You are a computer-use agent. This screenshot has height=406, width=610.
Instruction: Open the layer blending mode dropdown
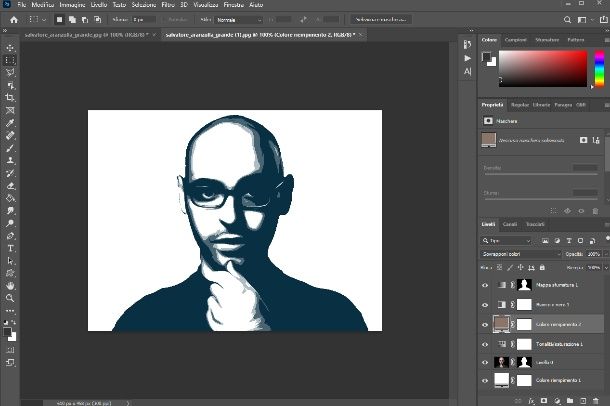tap(520, 254)
